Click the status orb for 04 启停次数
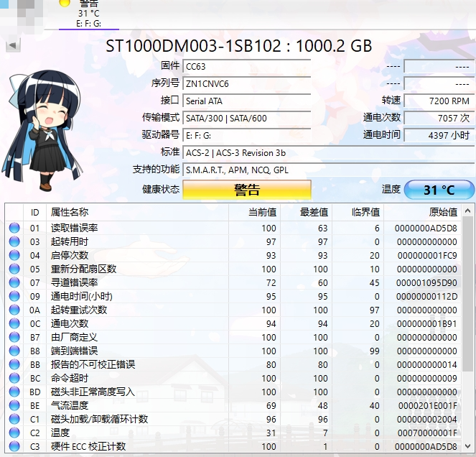 tap(14, 255)
